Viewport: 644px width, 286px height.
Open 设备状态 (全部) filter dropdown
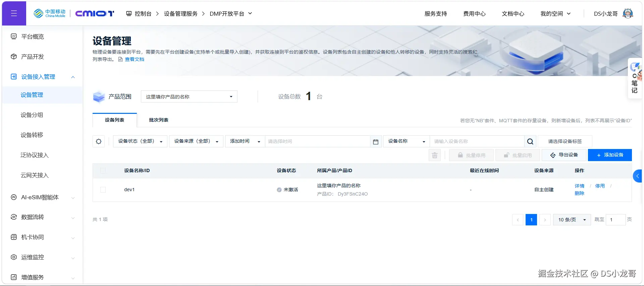(140, 141)
